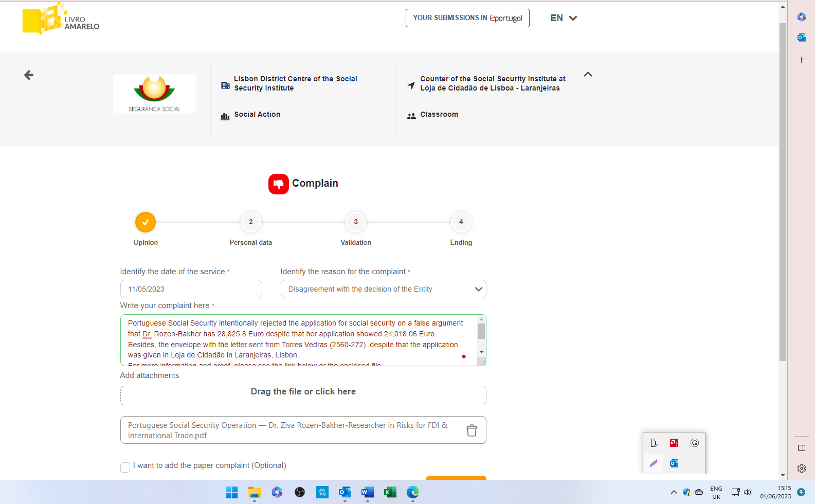
Task: Click the building icon beside Lisbon District Centre
Action: pos(225,85)
